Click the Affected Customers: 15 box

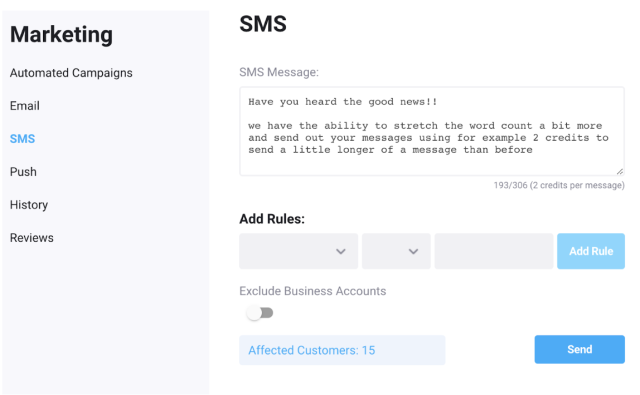(x=342, y=350)
